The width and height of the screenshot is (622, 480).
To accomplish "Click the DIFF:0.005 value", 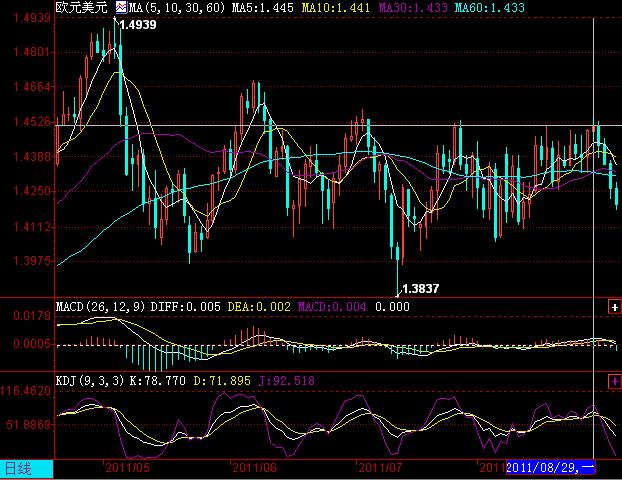I will [186, 307].
